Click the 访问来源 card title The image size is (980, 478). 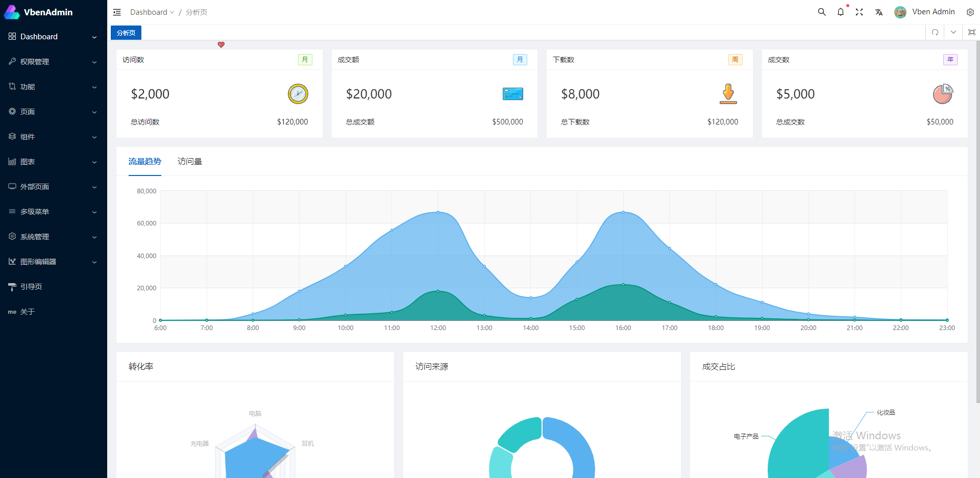[x=432, y=367]
